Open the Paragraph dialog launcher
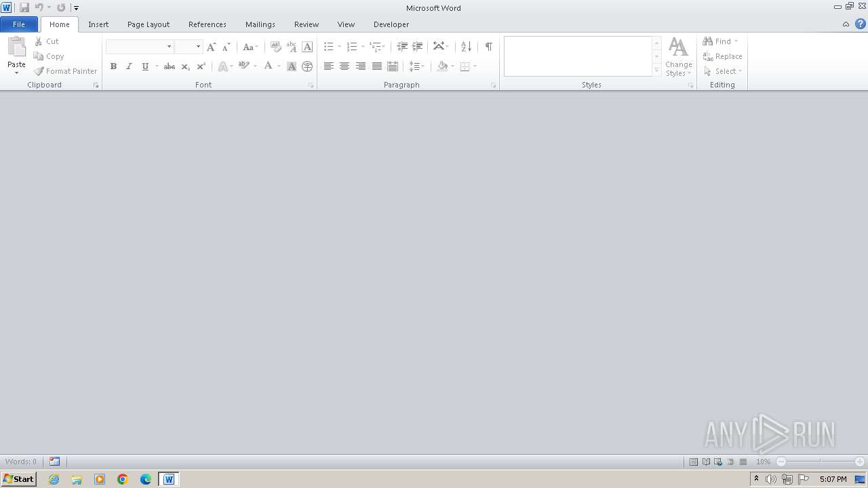Viewport: 868px width, 488px height. point(493,85)
